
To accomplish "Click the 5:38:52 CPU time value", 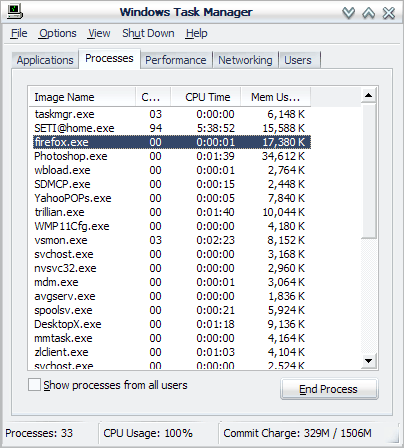I will (x=215, y=128).
